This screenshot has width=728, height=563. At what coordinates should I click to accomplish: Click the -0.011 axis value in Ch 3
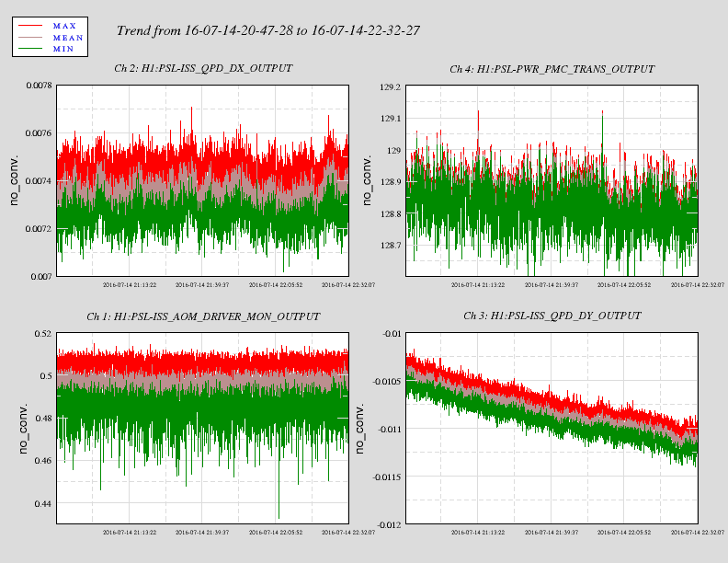point(389,430)
